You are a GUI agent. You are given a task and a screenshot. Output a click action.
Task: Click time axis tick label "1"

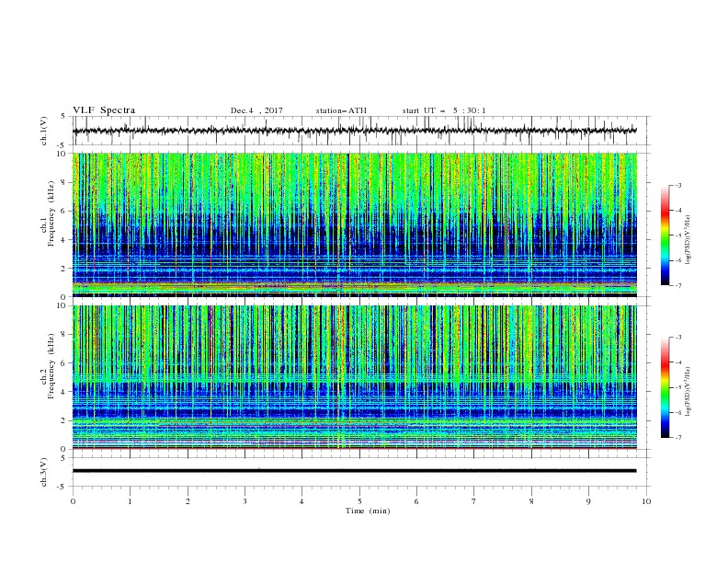pos(130,501)
